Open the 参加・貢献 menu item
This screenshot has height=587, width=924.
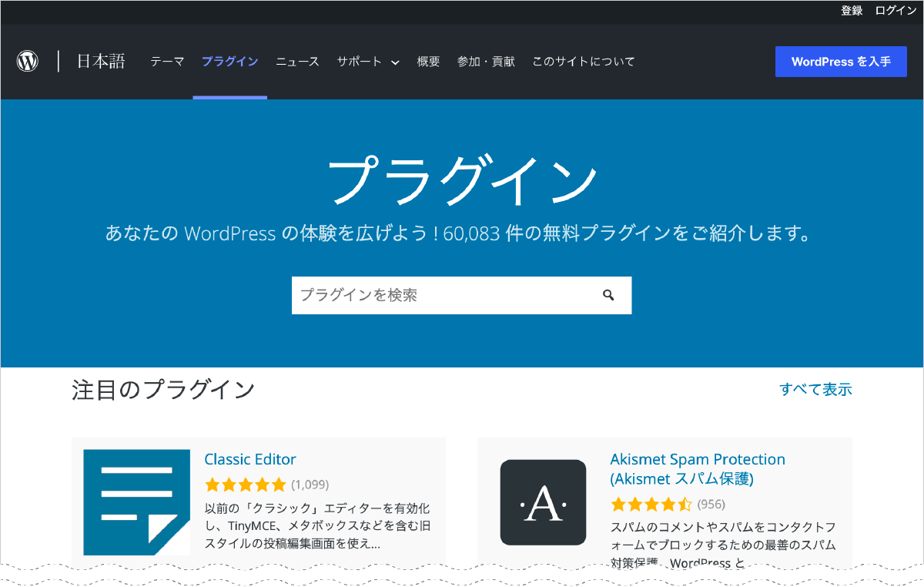[x=486, y=62]
